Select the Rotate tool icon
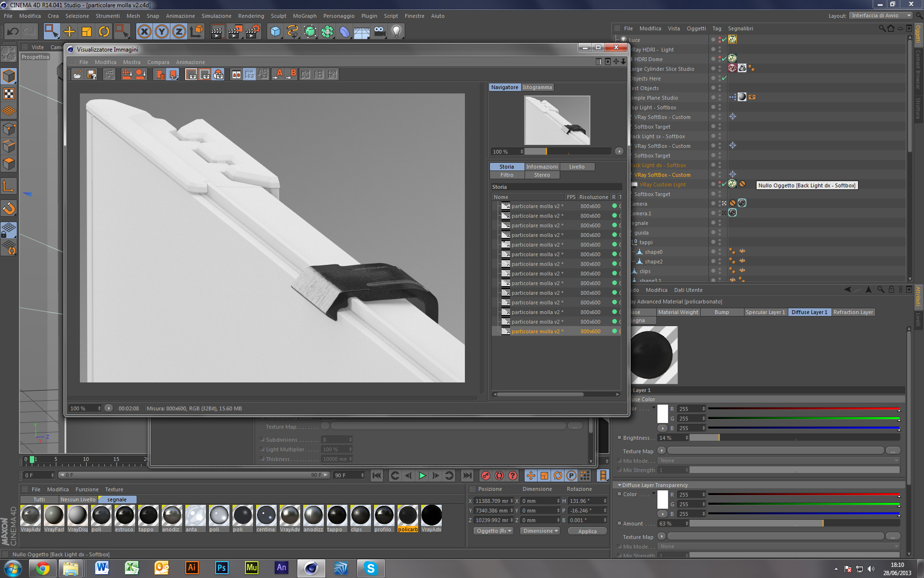The image size is (924, 578). point(104,32)
